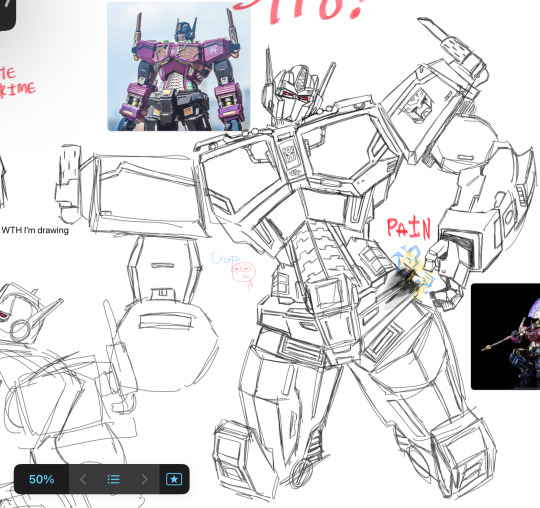The height and width of the screenshot is (508, 540).
Task: Click the 'WTH I'm drawing' text note
Action: (x=35, y=230)
